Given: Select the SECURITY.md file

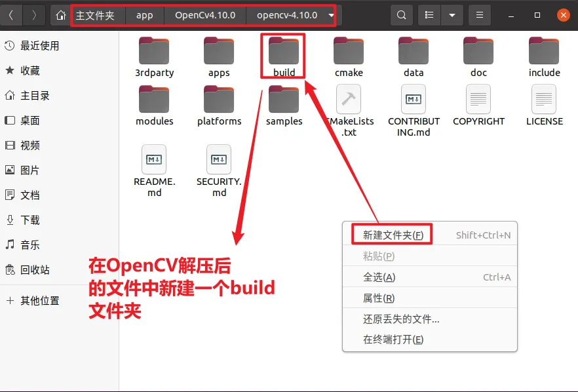Looking at the screenshot, I should [x=219, y=171].
